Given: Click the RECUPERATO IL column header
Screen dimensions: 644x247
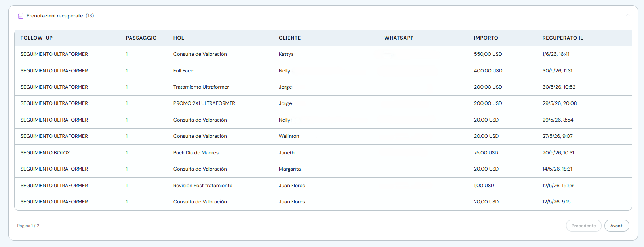Looking at the screenshot, I should 562,38.
